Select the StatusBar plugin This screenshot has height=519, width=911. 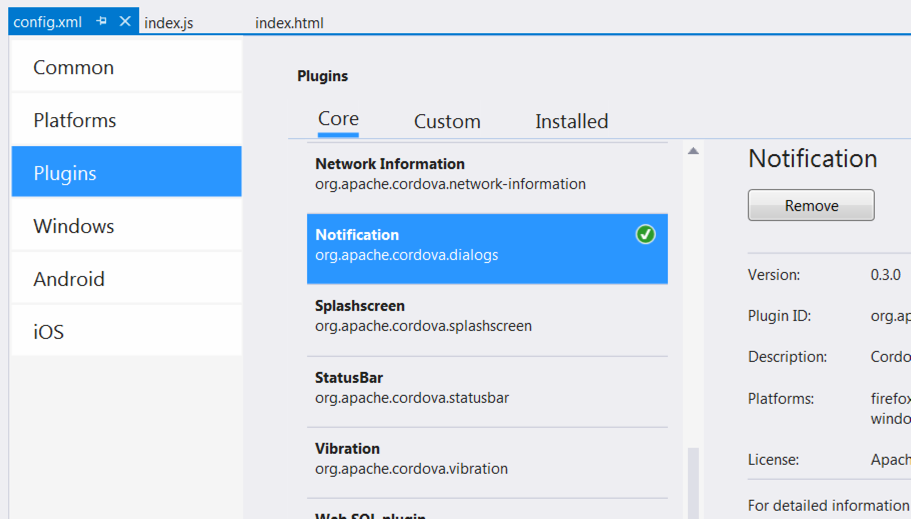[x=487, y=392]
